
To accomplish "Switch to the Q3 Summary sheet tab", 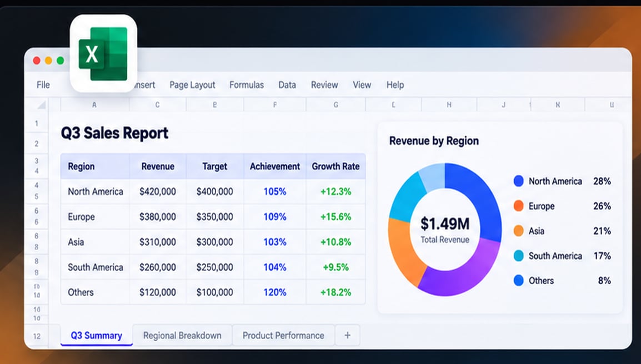I will (x=97, y=335).
